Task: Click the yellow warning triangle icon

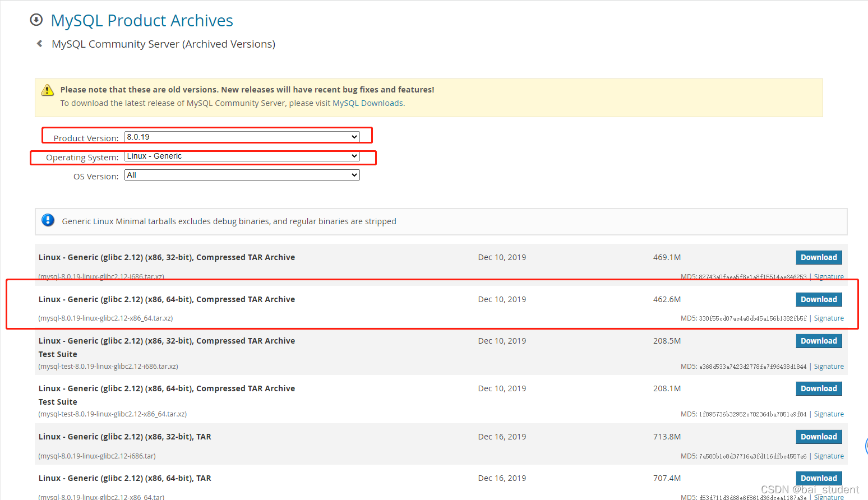Action: (x=48, y=90)
